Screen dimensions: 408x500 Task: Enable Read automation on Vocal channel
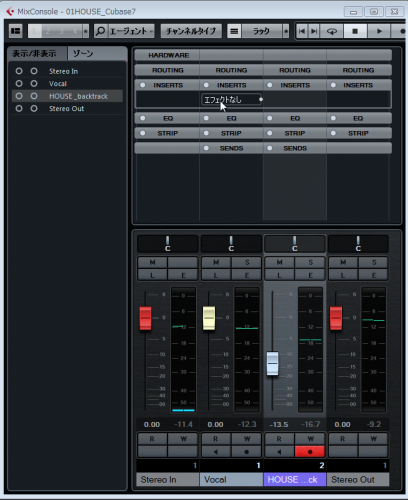coord(216,439)
